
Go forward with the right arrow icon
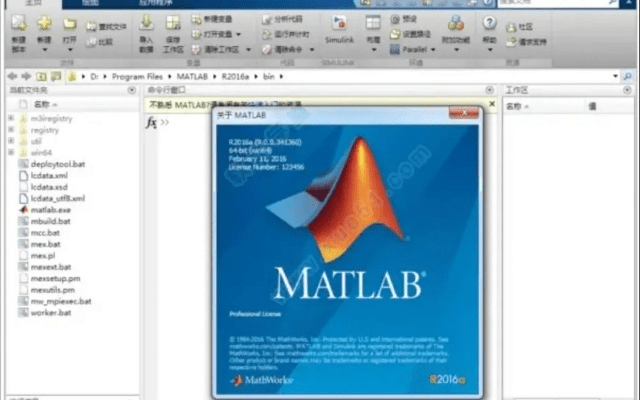tap(26, 76)
